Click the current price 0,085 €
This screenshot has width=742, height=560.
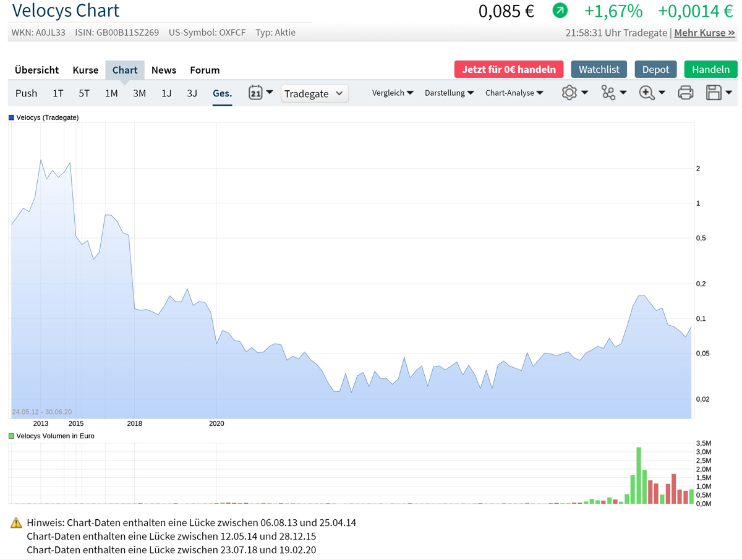[x=506, y=11]
